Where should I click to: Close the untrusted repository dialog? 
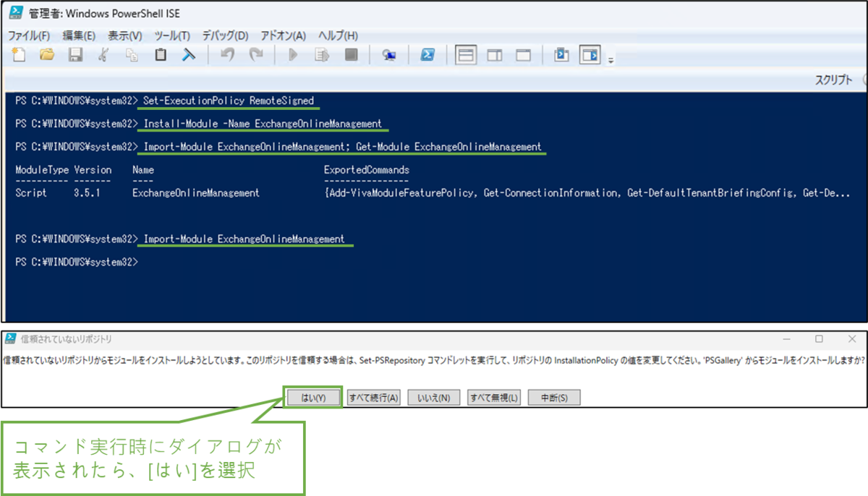click(851, 339)
